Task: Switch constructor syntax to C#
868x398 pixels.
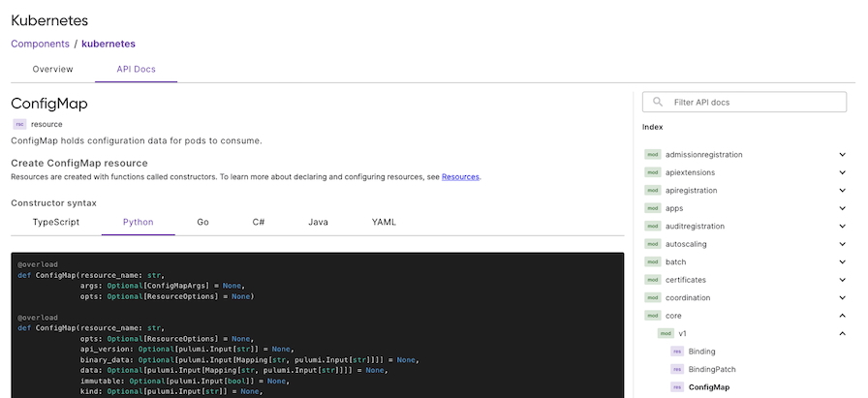Action: [x=259, y=222]
